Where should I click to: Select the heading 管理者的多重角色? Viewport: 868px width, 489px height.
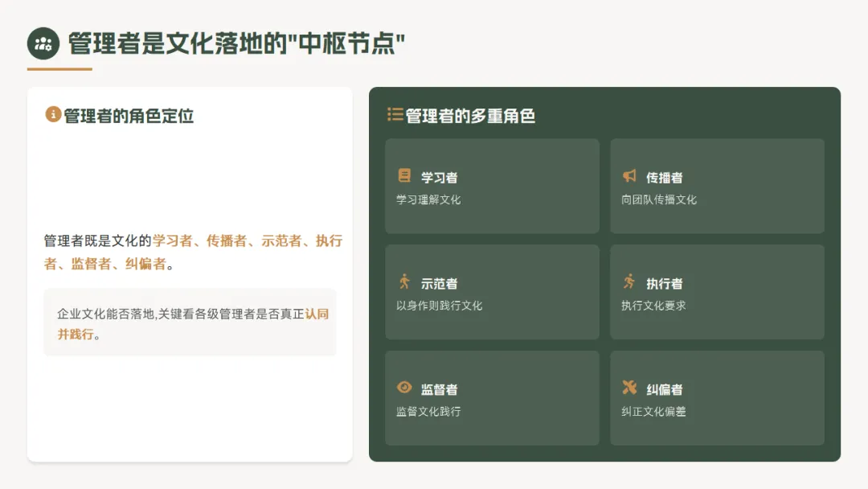[470, 116]
